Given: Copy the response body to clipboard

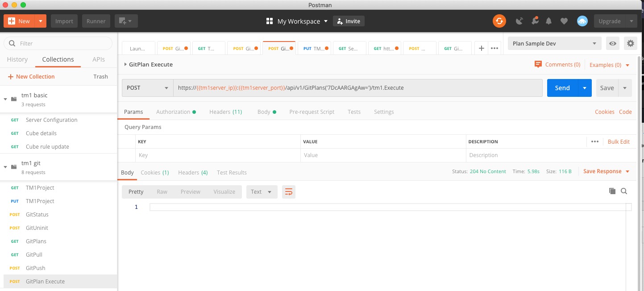Looking at the screenshot, I should click(x=612, y=191).
